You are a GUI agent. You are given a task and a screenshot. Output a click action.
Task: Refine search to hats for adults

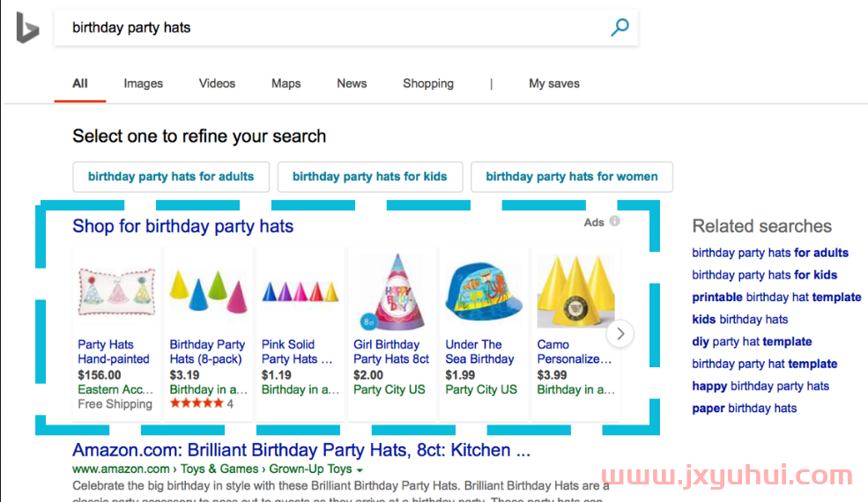[x=171, y=176]
